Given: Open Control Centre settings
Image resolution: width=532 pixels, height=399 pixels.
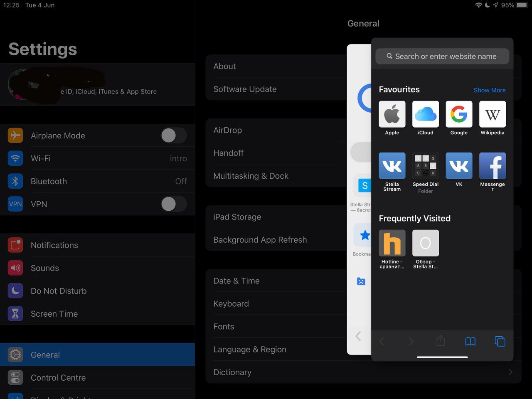Looking at the screenshot, I should coord(97,378).
